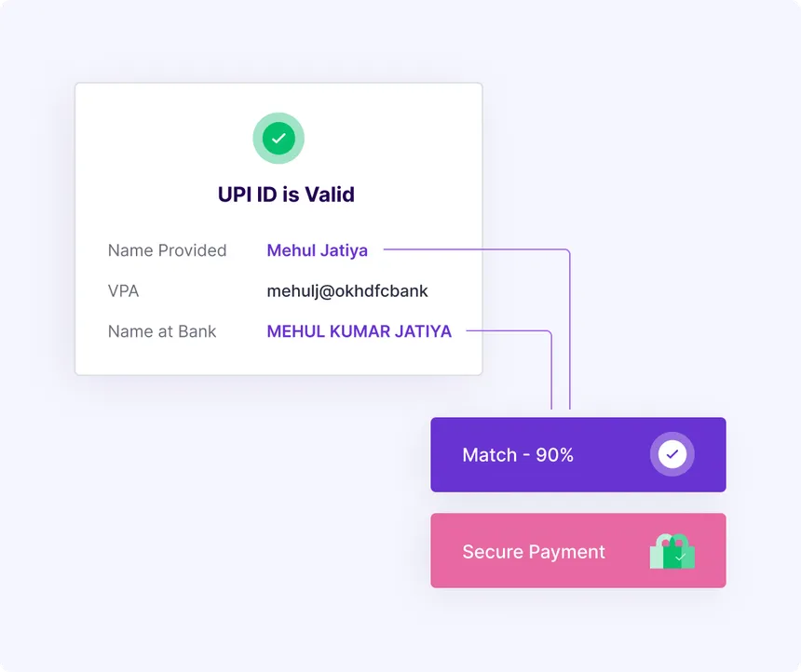Click the Match - 90% text

[518, 454]
